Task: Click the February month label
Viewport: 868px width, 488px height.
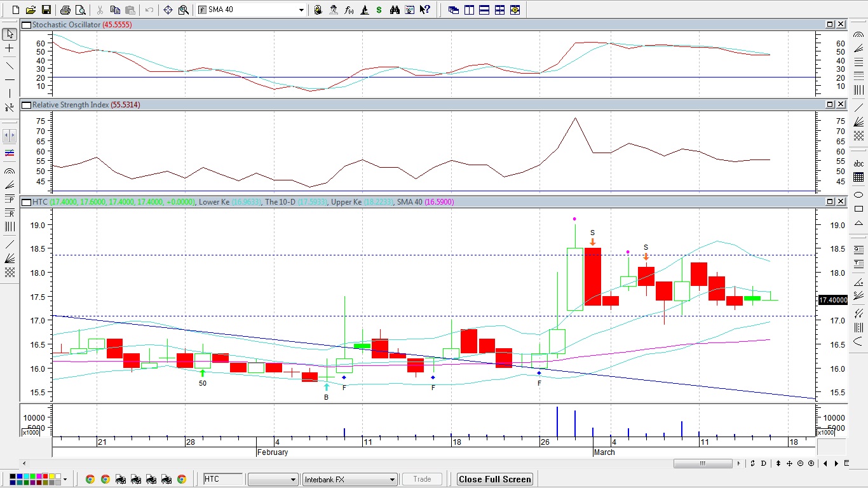Action: point(273,452)
